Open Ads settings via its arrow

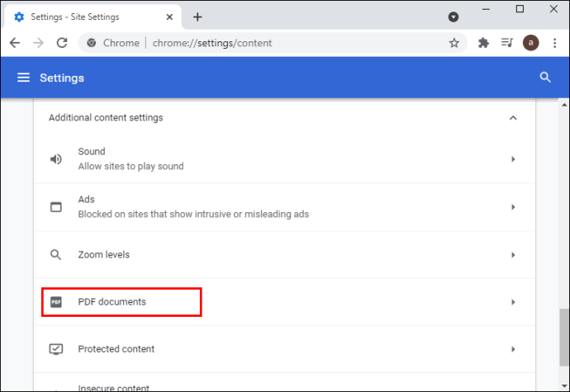coord(513,207)
